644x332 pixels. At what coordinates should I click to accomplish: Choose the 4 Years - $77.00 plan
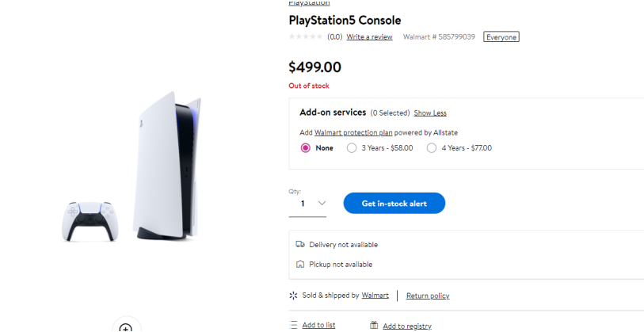(432, 148)
